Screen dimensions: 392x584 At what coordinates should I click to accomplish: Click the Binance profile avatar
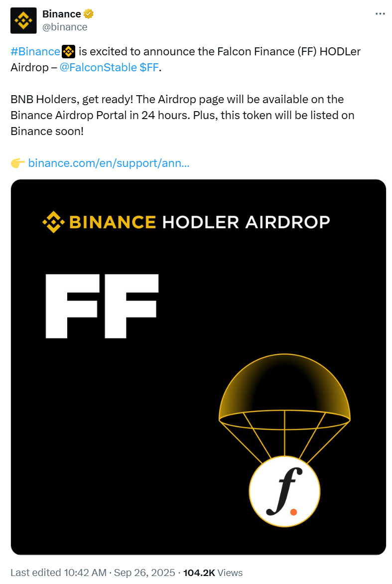[23, 20]
